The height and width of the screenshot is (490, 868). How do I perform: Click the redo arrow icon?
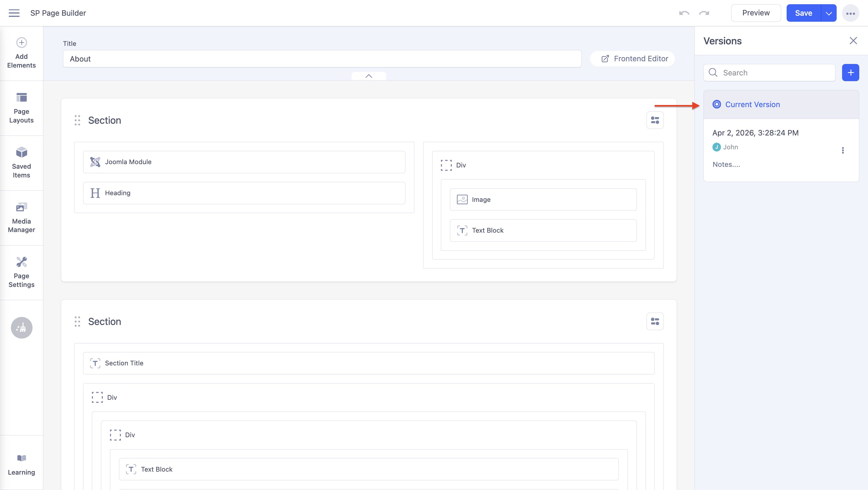704,13
